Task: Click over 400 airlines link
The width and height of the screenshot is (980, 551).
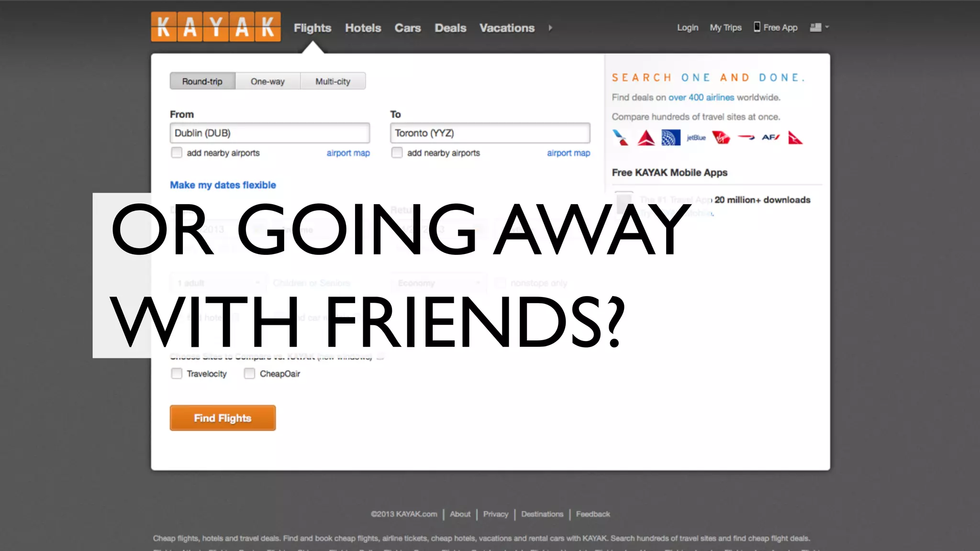Action: 701,98
